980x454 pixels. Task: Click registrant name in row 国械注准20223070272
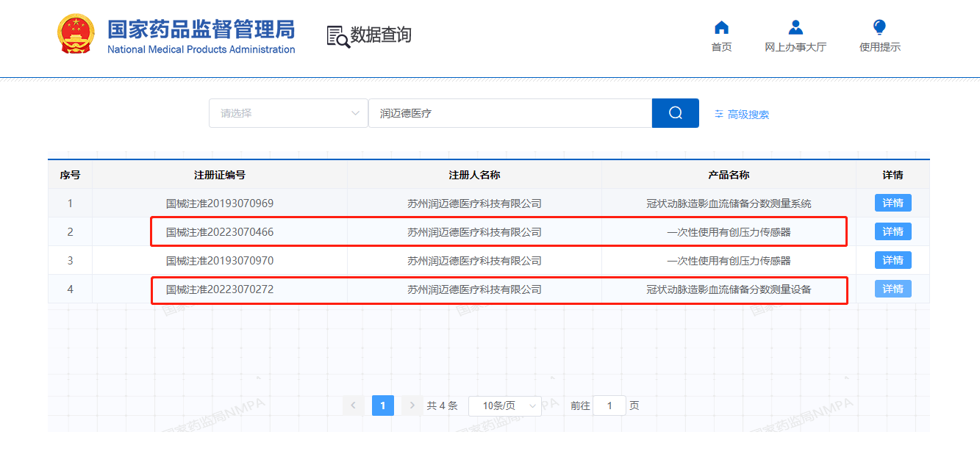point(474,289)
